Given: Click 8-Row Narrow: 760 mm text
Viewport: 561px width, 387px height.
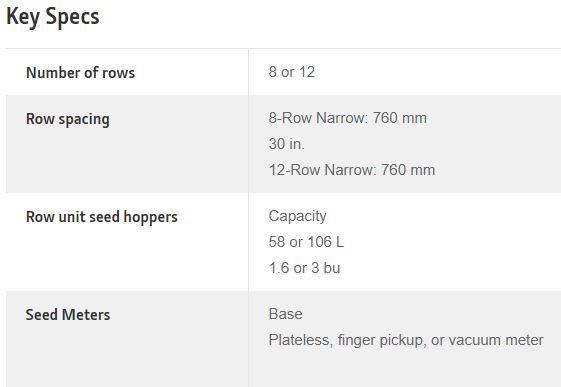Looking at the screenshot, I should (347, 118).
